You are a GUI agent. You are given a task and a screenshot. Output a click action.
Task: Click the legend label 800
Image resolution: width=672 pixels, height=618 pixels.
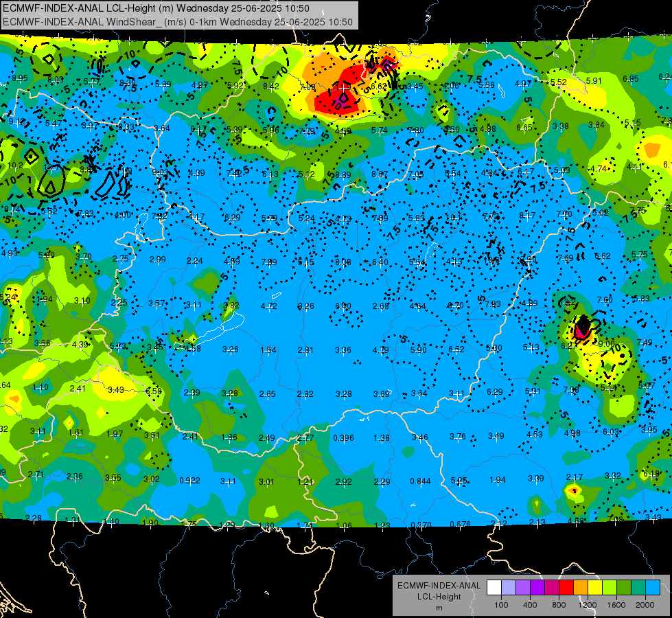[559, 605]
